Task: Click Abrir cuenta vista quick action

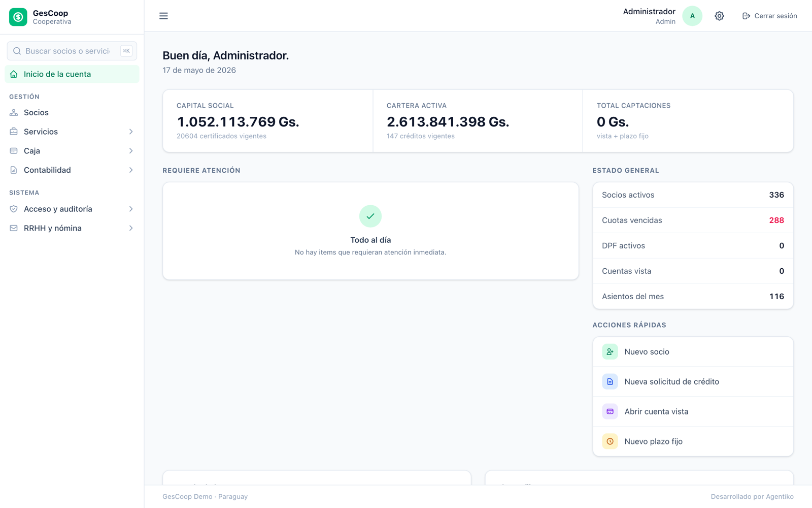Action: pos(693,411)
